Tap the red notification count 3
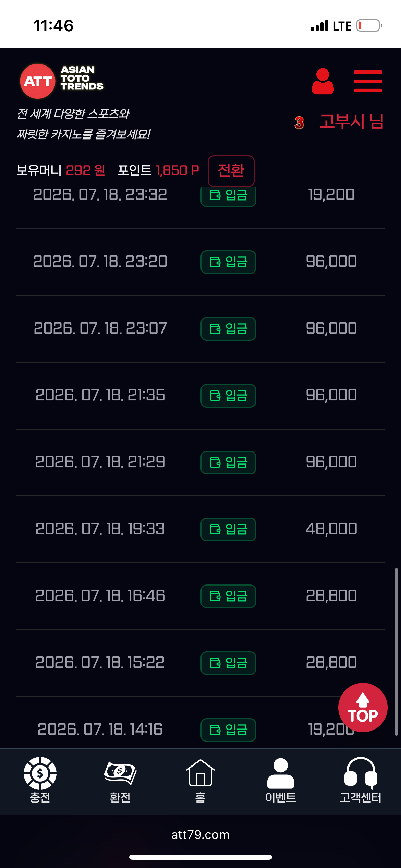This screenshot has height=868, width=401. pyautogui.click(x=299, y=122)
